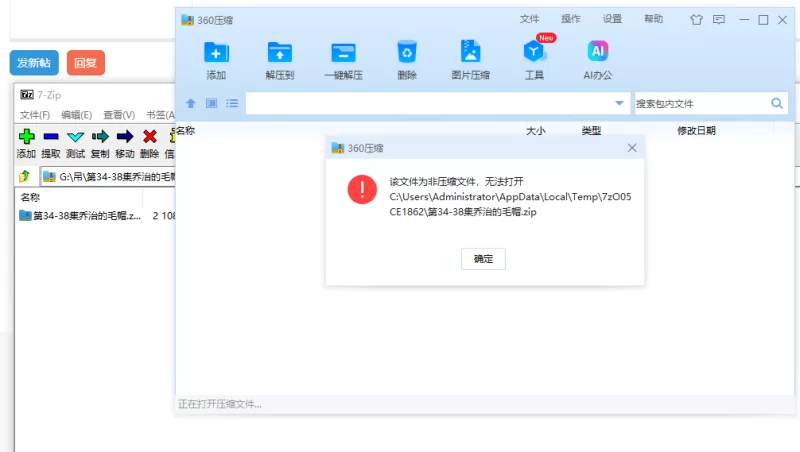800x452 pixels.
Task: Open the 帮助 menu in 360压缩
Action: pyautogui.click(x=653, y=19)
